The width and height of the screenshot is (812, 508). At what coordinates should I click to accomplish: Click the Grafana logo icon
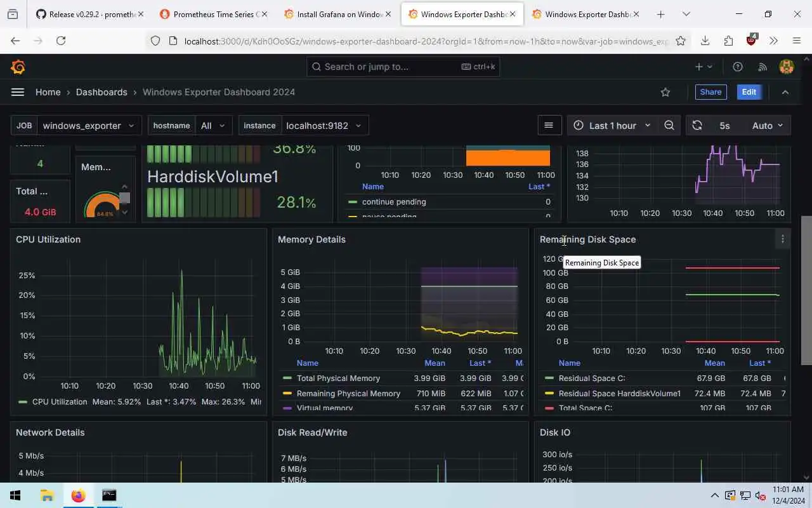point(18,67)
